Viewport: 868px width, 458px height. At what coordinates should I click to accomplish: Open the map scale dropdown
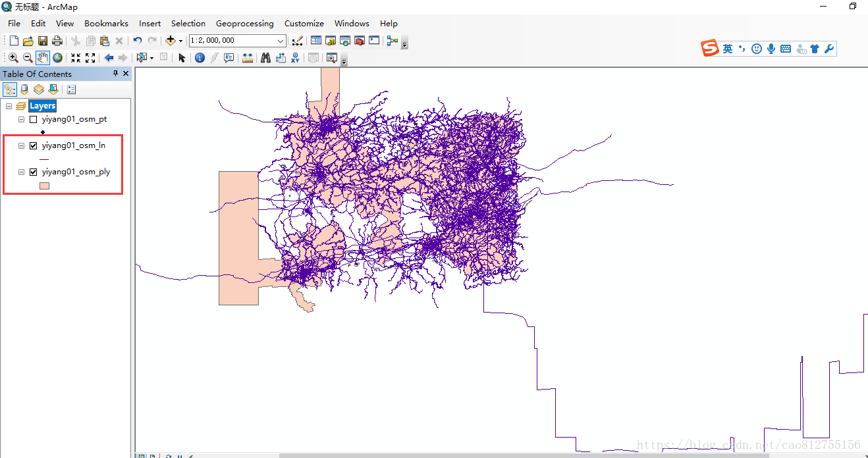pos(281,41)
